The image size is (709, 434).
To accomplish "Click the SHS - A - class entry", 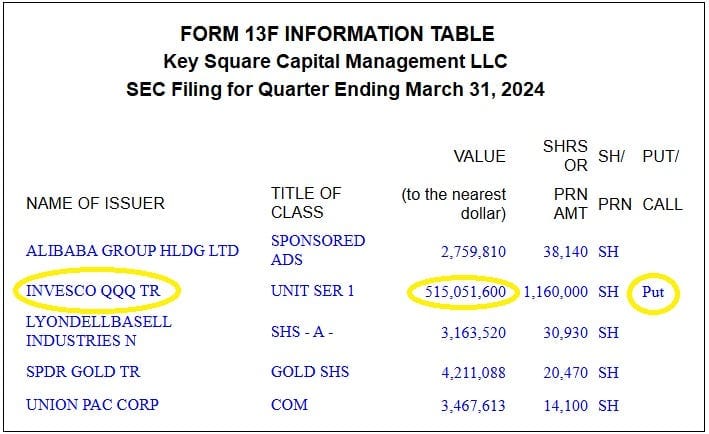I will tap(302, 332).
